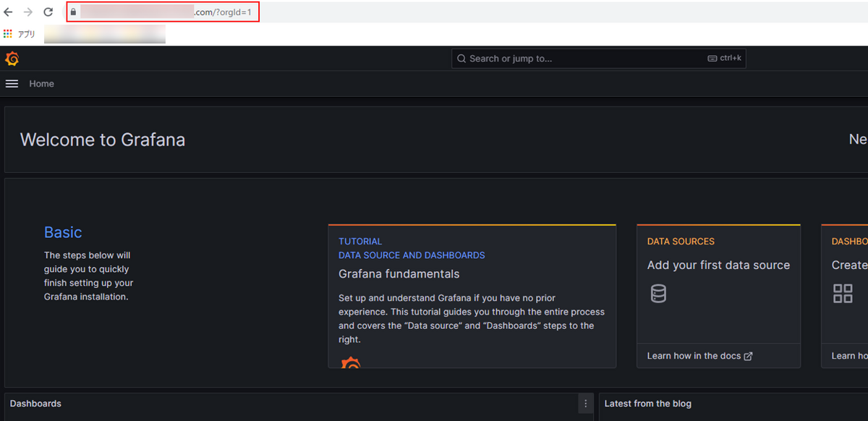Click the Grafana icon inside the tutorial card

pos(351,363)
